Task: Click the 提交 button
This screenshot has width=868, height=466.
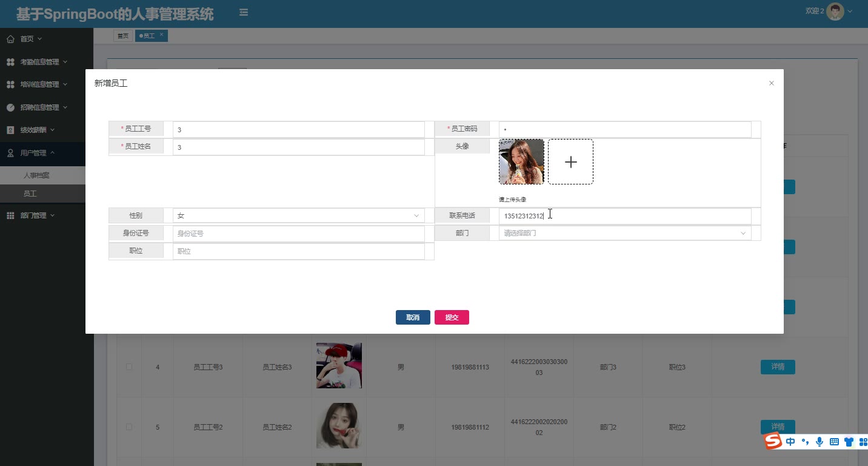Action: coord(452,317)
